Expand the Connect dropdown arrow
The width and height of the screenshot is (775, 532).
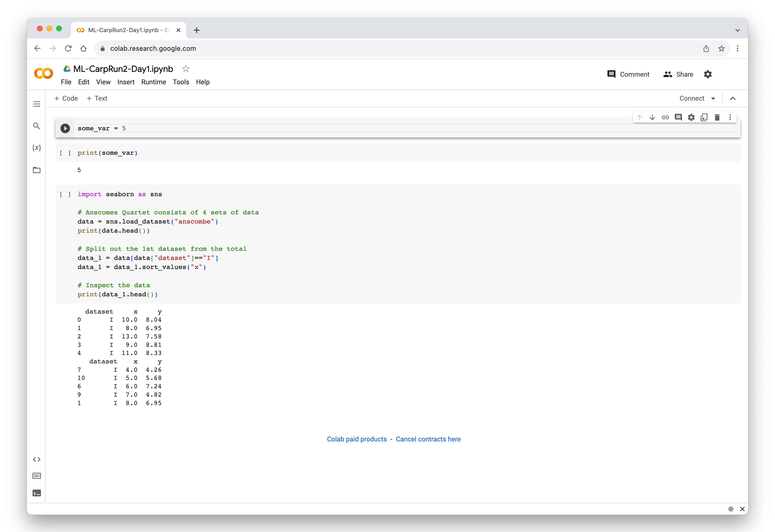click(713, 98)
